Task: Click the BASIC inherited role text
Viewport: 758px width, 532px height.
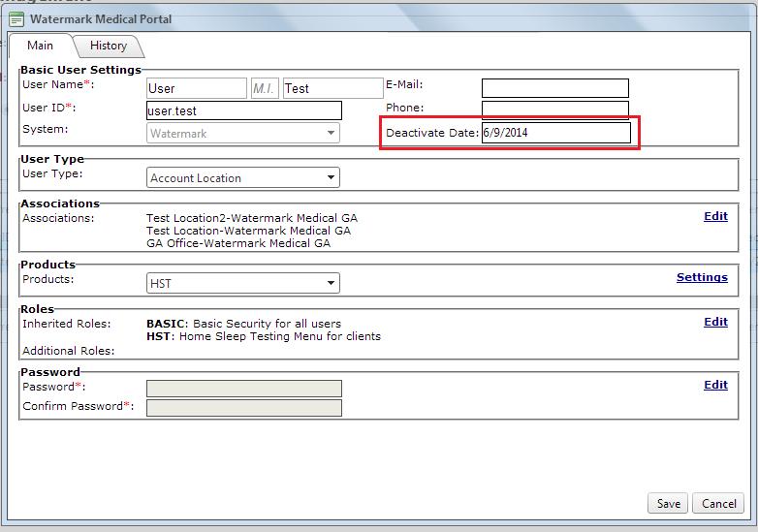Action: coord(243,324)
